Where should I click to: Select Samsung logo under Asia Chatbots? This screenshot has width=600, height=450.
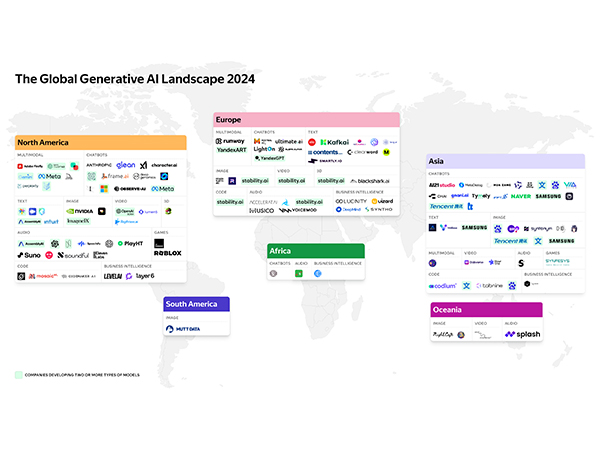pyautogui.click(x=548, y=196)
